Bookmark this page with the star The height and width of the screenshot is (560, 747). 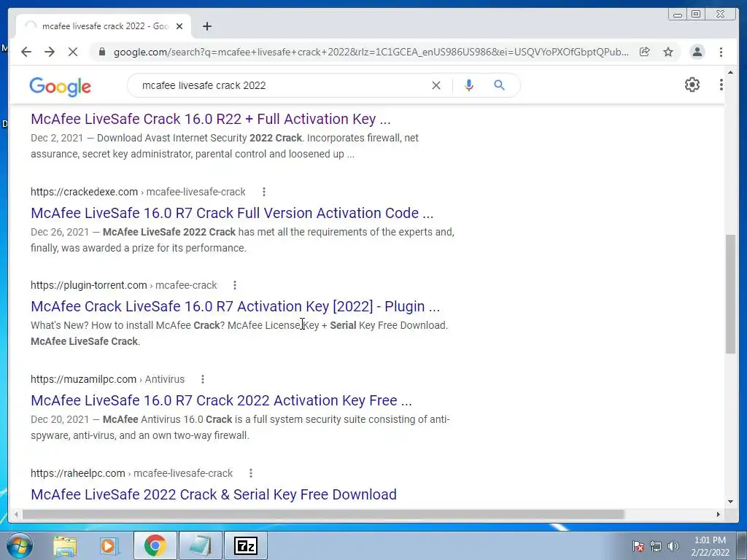[x=668, y=52]
